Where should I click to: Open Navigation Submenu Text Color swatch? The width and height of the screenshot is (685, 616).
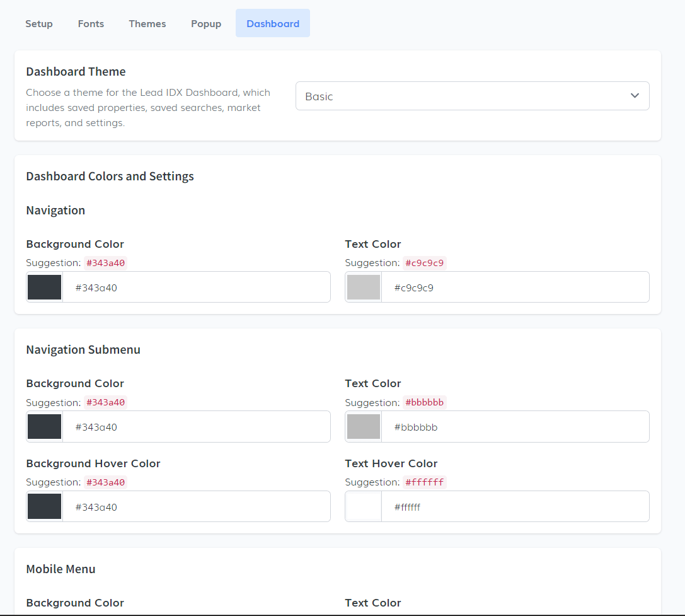(364, 427)
